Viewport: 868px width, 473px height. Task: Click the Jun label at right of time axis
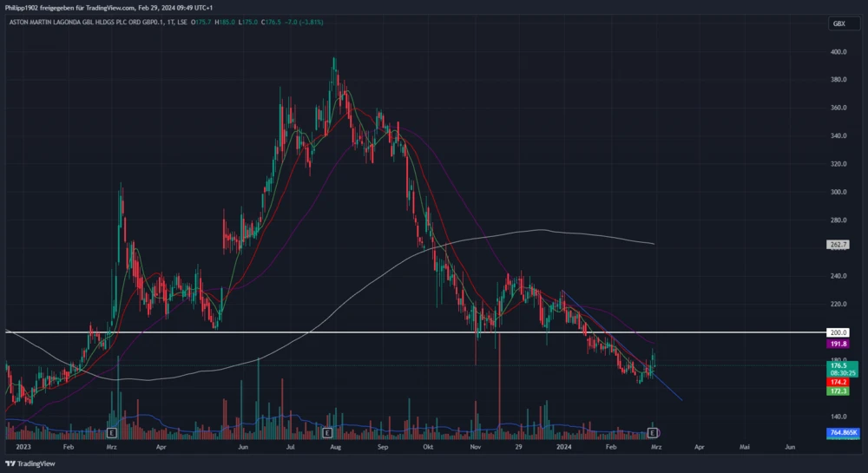pyautogui.click(x=790, y=447)
